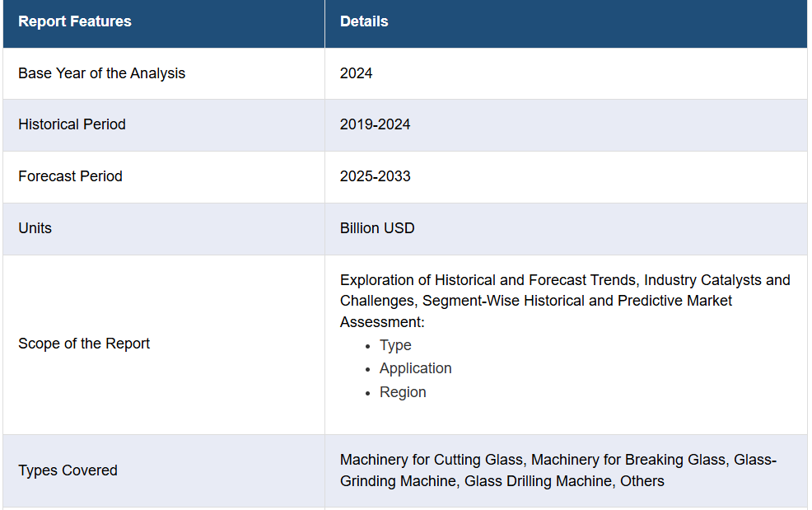The height and width of the screenshot is (510, 812).
Task: Click the 2025-2033 forecast value
Action: 375,176
